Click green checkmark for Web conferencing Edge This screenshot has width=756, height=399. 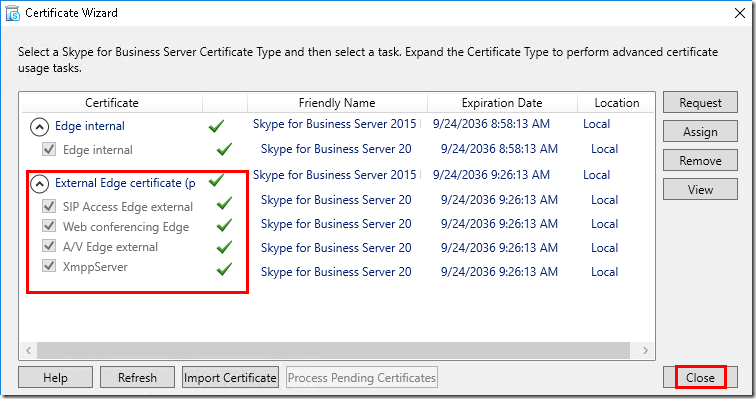pyautogui.click(x=224, y=225)
